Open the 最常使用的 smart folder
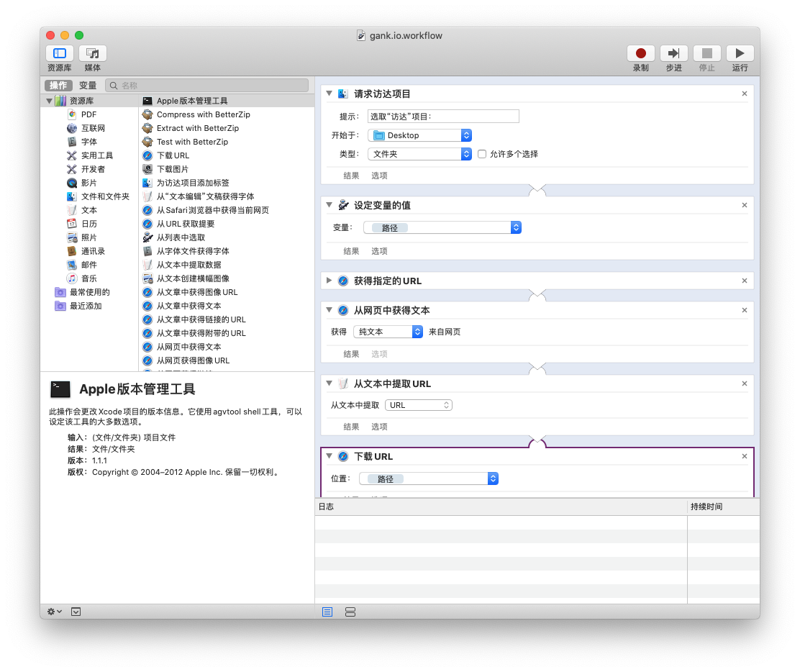This screenshot has width=800, height=672. [89, 292]
